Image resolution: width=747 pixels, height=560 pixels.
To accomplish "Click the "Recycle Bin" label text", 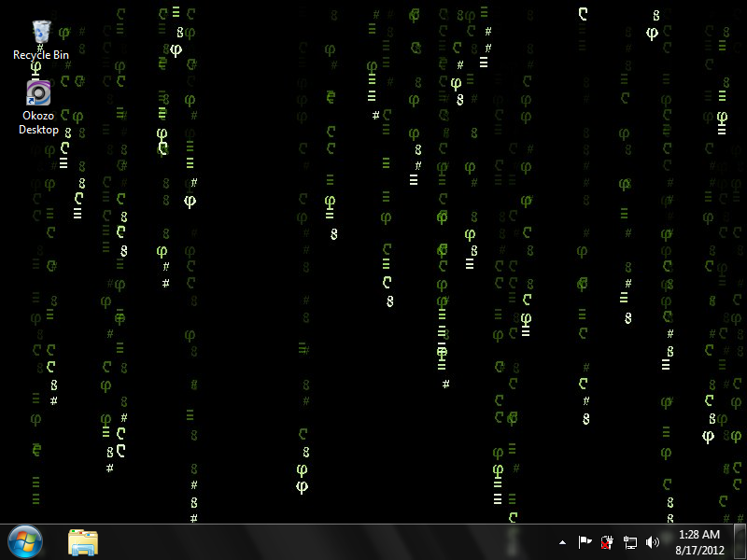I will [41, 55].
